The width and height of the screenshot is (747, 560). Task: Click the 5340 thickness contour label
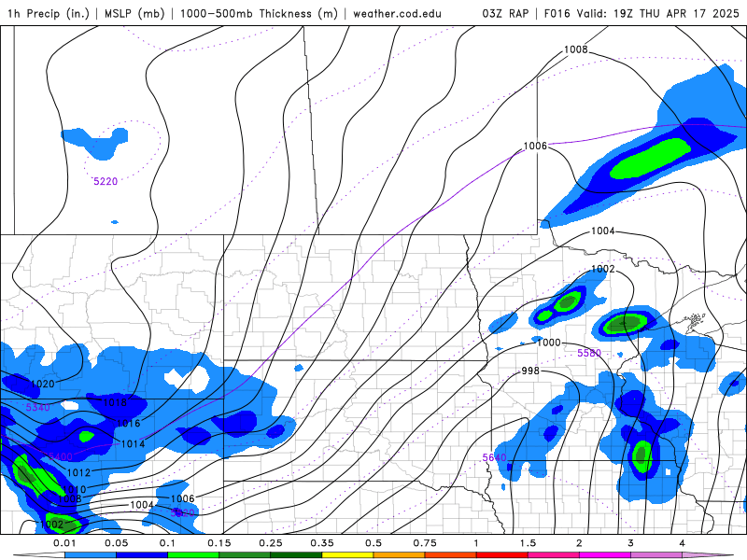(x=37, y=407)
